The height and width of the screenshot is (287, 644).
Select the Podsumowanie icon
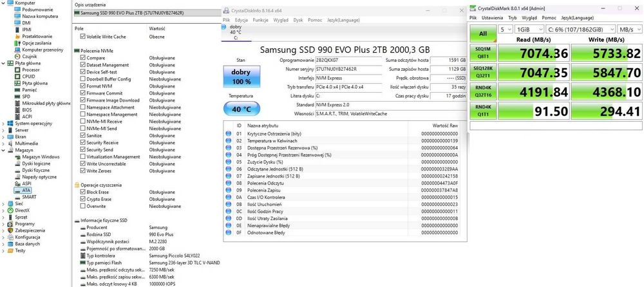(17, 10)
